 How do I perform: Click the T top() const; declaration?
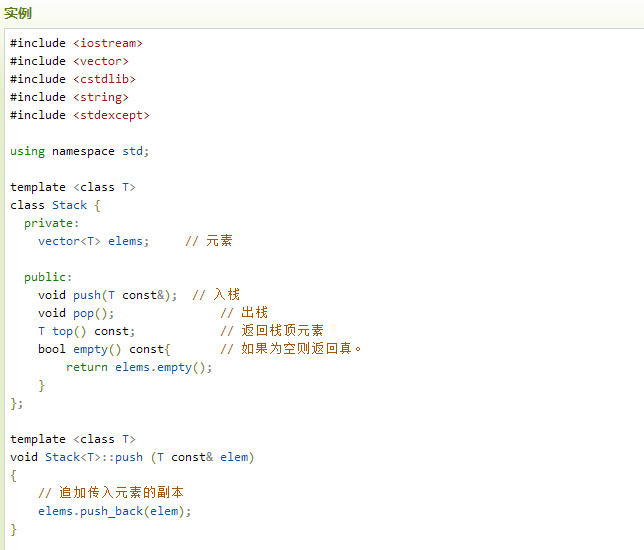87,331
